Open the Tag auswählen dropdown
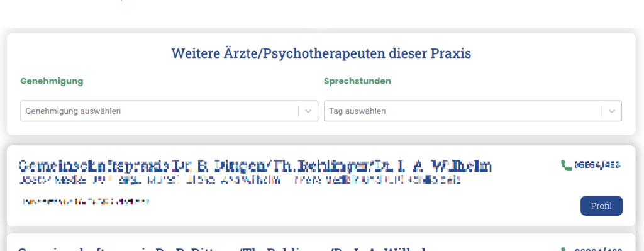Screen dimensions: 644x251 [x=472, y=111]
